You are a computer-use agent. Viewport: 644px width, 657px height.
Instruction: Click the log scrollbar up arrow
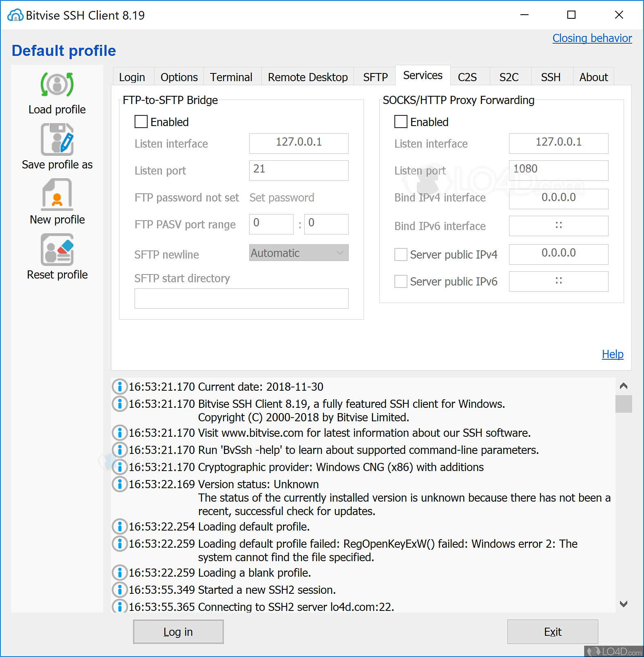[x=624, y=386]
